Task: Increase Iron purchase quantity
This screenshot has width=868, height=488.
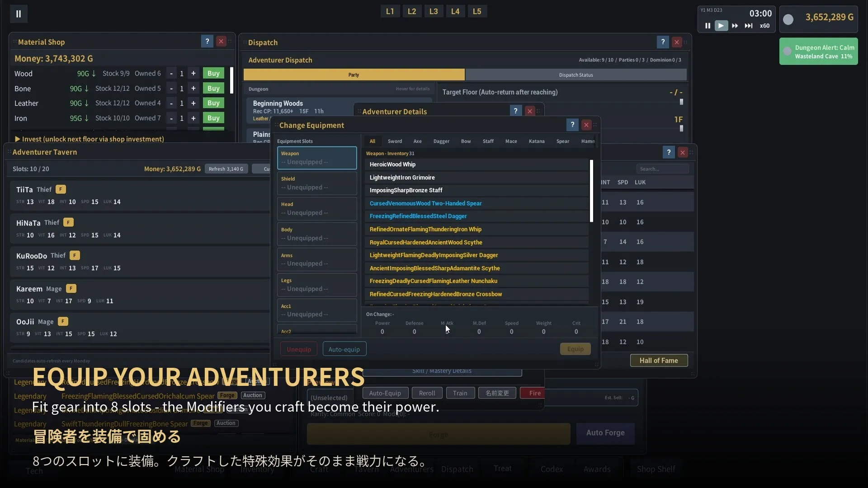Action: pos(193,118)
